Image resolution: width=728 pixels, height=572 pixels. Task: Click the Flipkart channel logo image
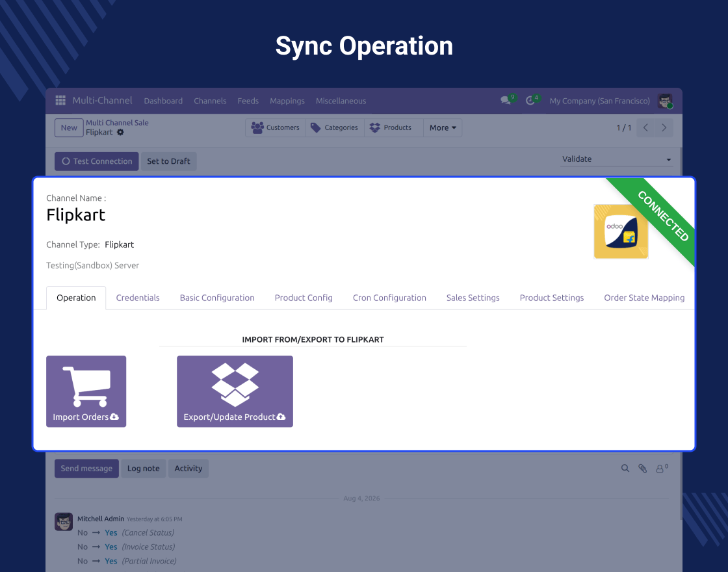click(x=621, y=231)
